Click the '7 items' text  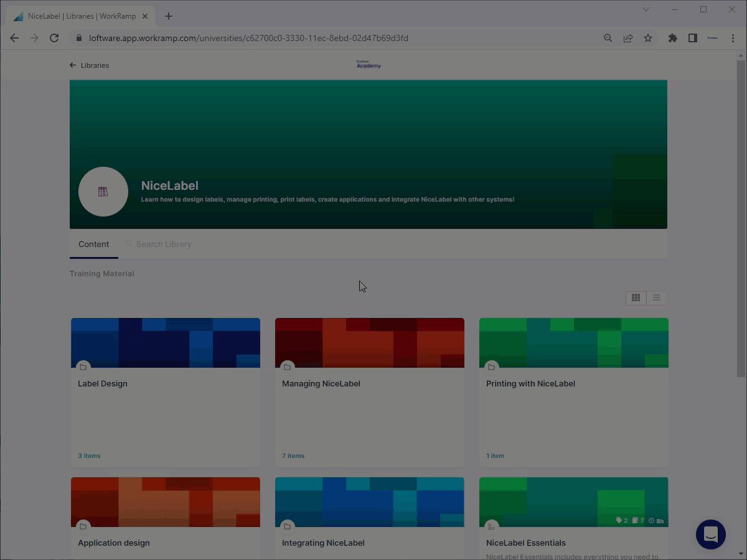pyautogui.click(x=293, y=456)
